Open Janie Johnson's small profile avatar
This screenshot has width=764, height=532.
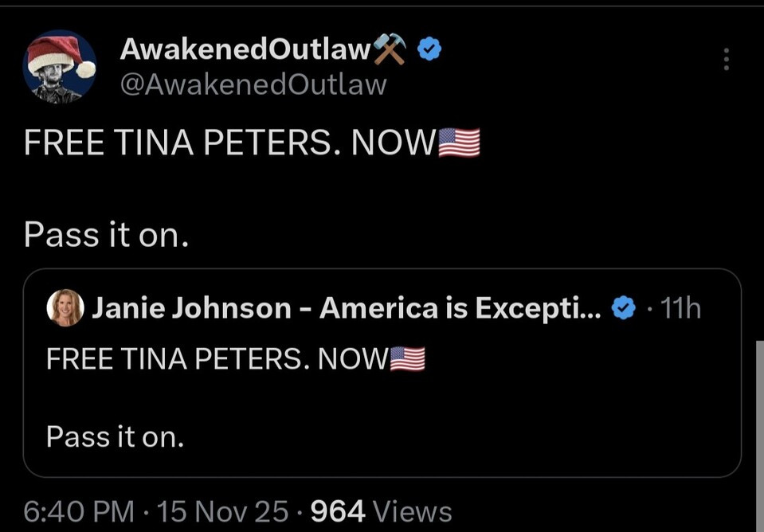pyautogui.click(x=65, y=308)
